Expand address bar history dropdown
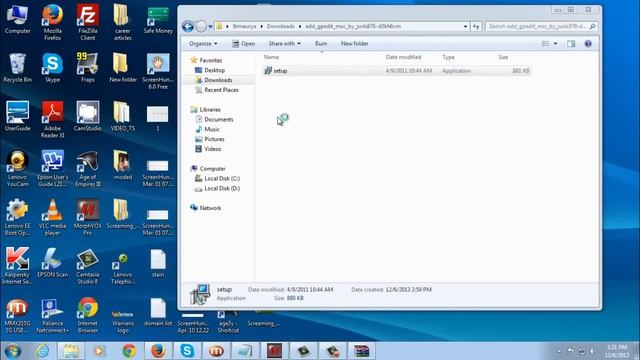The width and height of the screenshot is (640, 360). click(x=465, y=27)
